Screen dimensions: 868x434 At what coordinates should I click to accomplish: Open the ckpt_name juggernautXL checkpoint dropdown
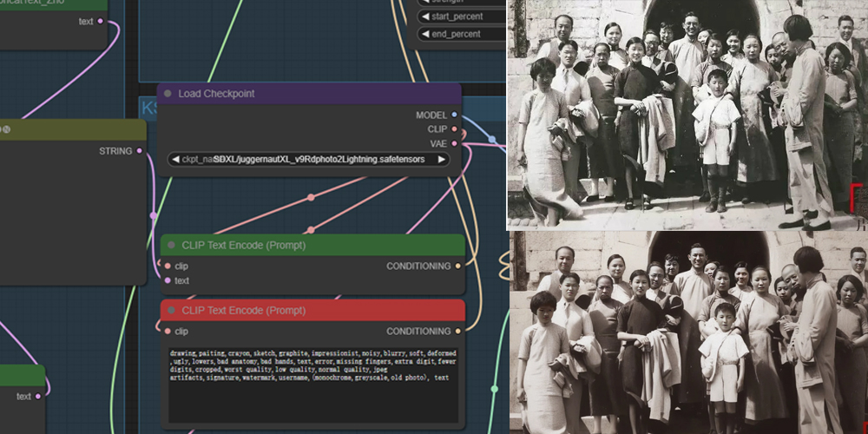[x=308, y=160]
